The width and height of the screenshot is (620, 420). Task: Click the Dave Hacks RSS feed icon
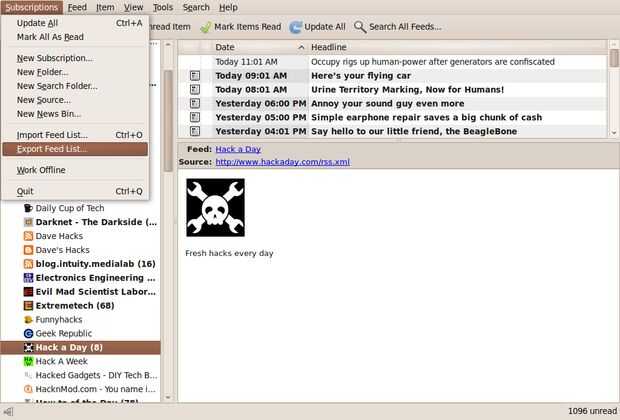(28, 236)
